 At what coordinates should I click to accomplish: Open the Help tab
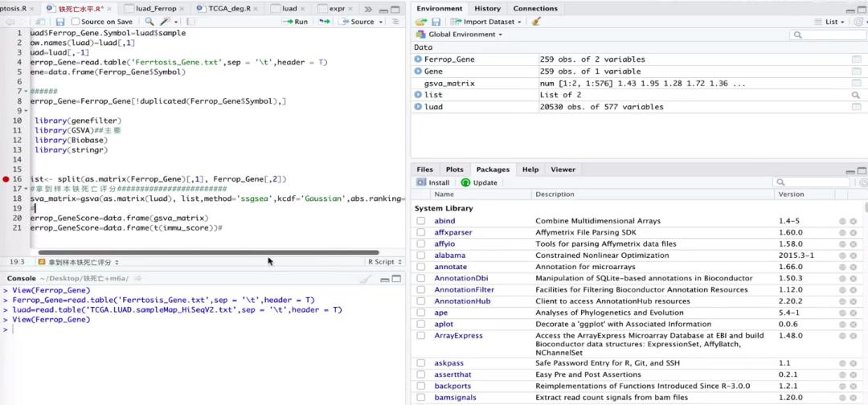pos(530,170)
